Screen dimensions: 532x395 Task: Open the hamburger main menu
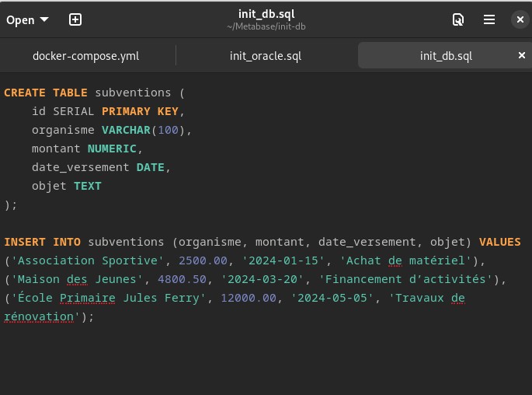click(489, 19)
